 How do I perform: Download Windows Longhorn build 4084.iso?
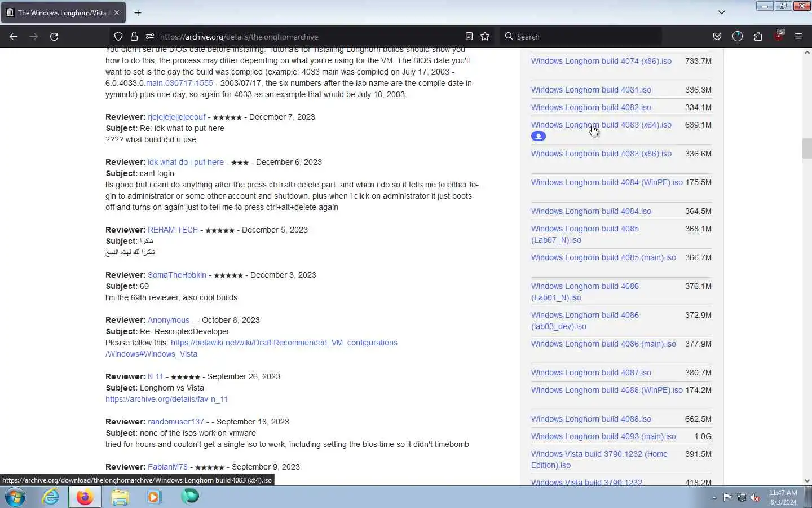[591, 211]
